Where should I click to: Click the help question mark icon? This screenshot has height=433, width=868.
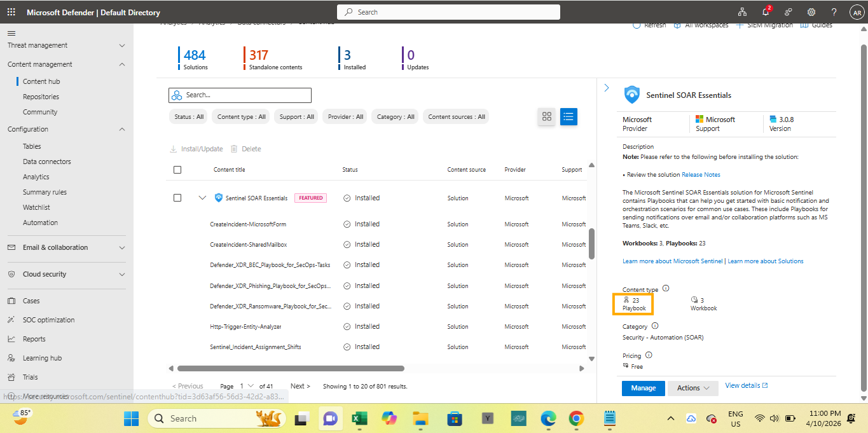pyautogui.click(x=834, y=12)
